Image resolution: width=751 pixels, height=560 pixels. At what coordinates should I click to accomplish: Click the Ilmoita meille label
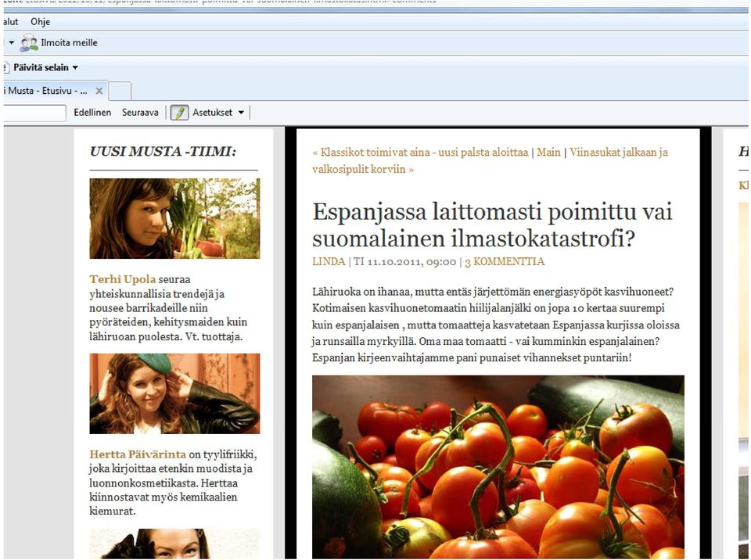[x=69, y=43]
